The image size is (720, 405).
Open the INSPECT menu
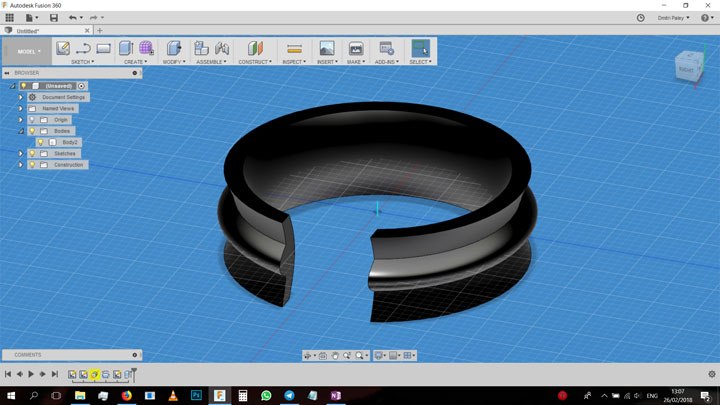point(294,62)
